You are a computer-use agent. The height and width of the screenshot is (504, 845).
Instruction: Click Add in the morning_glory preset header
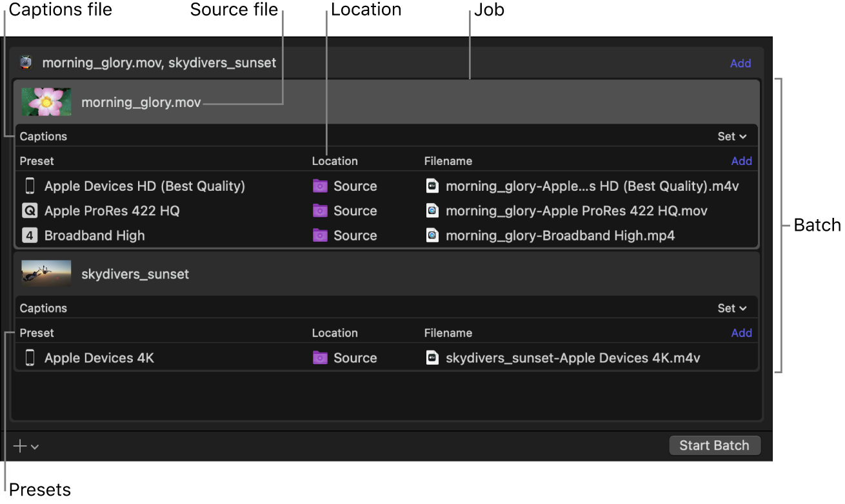coord(741,161)
